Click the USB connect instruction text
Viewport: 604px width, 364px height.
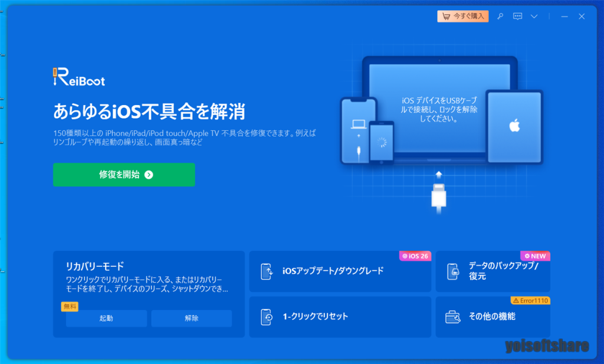coord(439,109)
